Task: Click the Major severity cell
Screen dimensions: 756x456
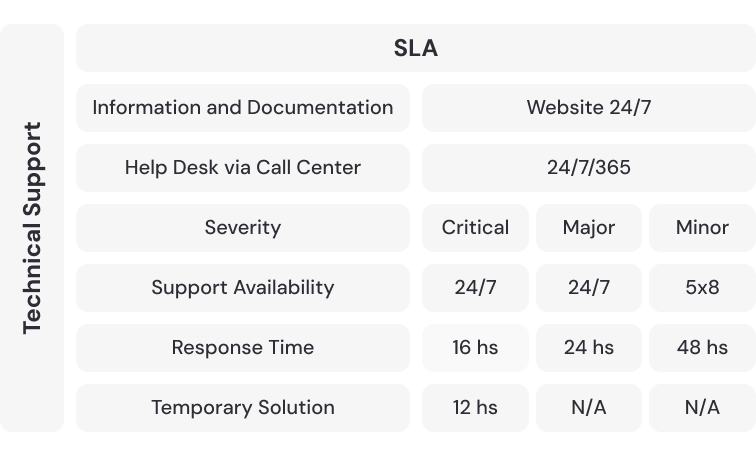Action: 588,227
